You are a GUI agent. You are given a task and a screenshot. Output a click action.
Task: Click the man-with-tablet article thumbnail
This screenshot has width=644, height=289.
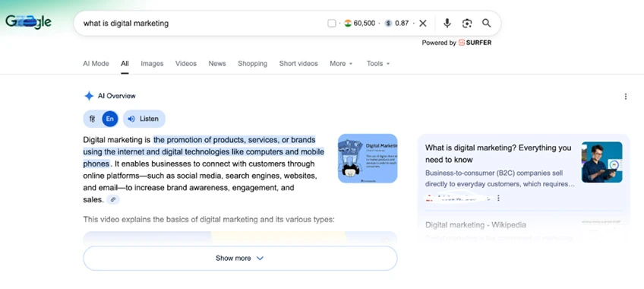point(601,162)
